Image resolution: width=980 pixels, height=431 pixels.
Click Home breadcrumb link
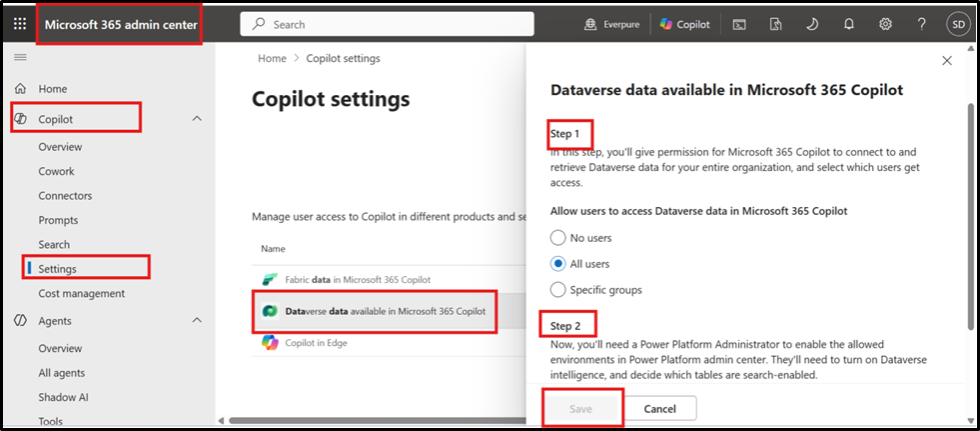click(272, 58)
